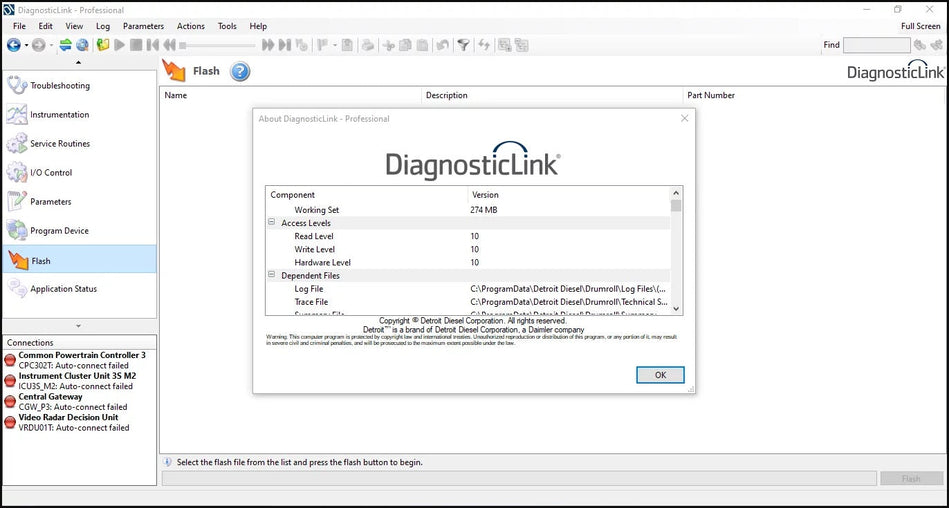Open the Instrumentation chart icon
Image resolution: width=949 pixels, height=508 pixels.
[17, 115]
